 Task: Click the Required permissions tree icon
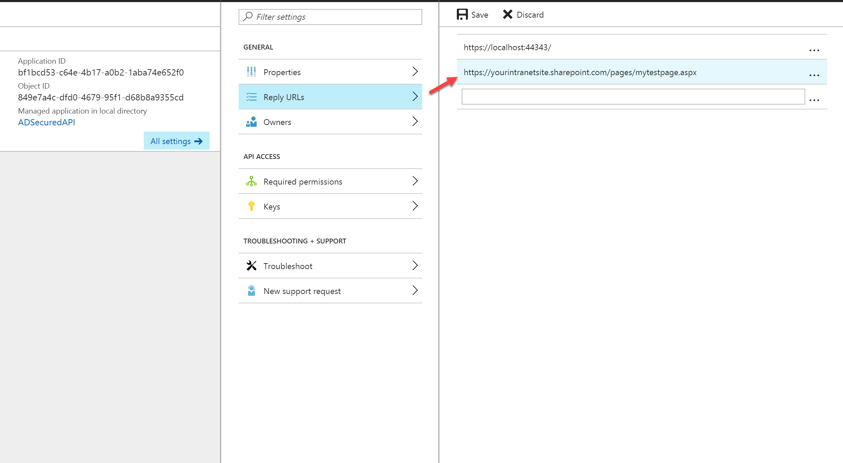point(251,181)
